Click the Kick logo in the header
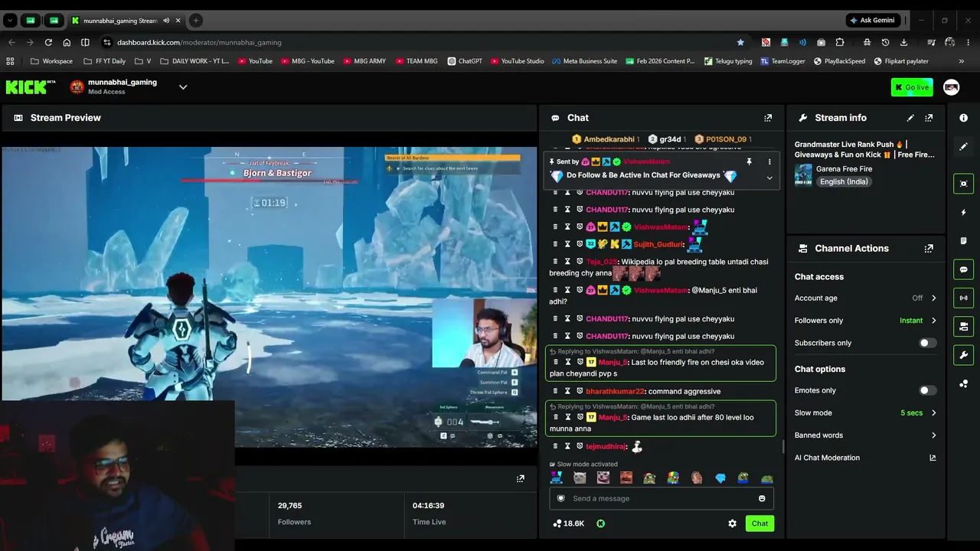Viewport: 980px width, 551px height. click(x=31, y=87)
